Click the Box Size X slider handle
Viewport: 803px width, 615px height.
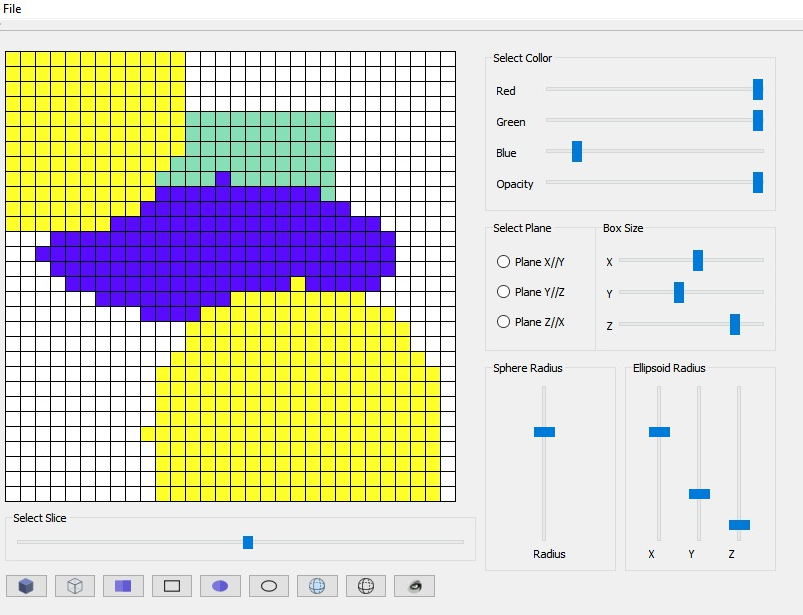(x=698, y=260)
